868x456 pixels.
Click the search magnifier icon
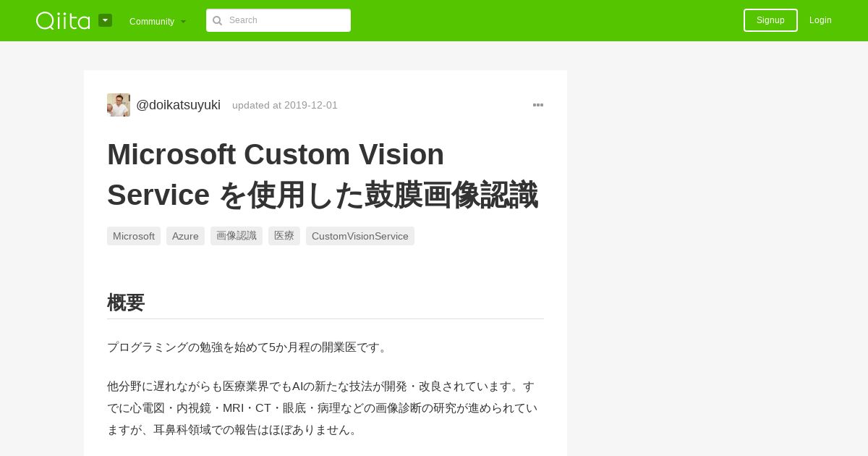tap(217, 20)
